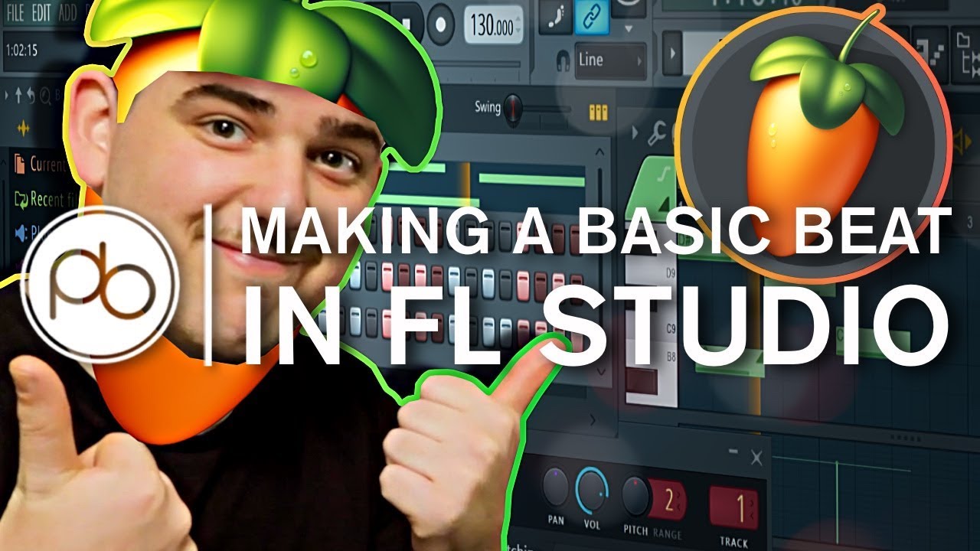980x551 pixels.
Task: Close the channel settings window
Action: point(756,458)
